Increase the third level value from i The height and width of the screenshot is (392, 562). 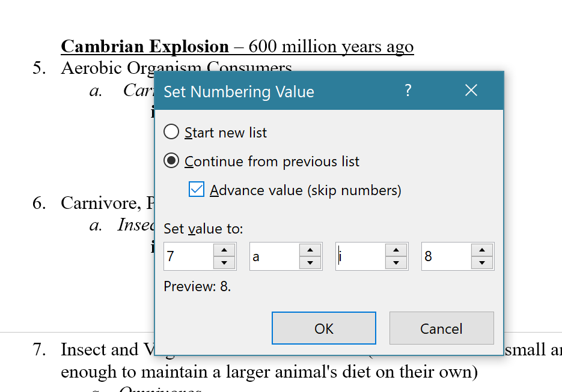tap(396, 250)
